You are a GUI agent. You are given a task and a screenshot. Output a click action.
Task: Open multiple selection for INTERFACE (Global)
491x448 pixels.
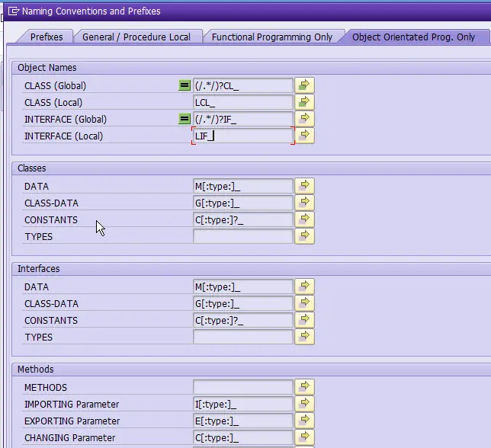click(x=304, y=119)
